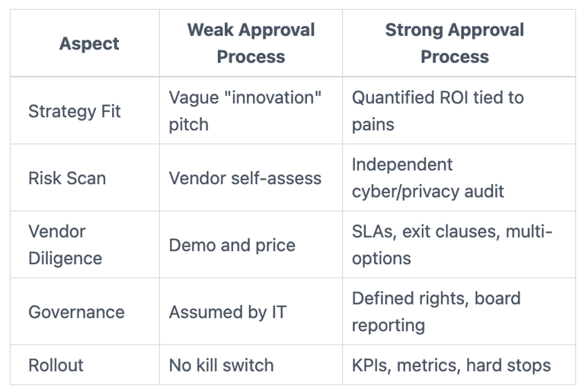Click the Governance row label

pyautogui.click(x=76, y=312)
